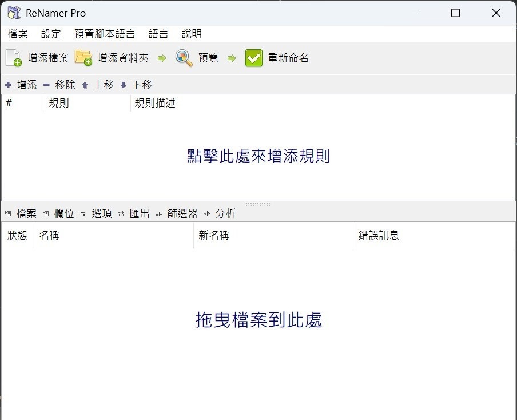Open the 預置腳本語言 menu

coord(105,34)
